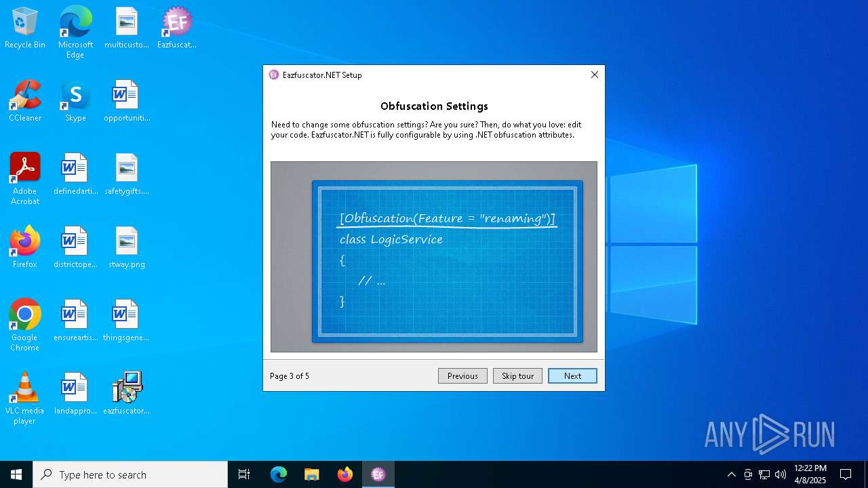The width and height of the screenshot is (868, 488).
Task: Click the Eazfuscator taskbar button
Action: click(378, 474)
